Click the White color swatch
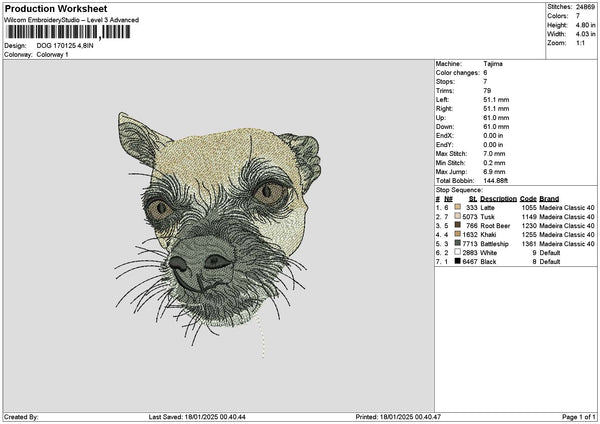Viewport: 600px width, 424px height. coord(458,252)
